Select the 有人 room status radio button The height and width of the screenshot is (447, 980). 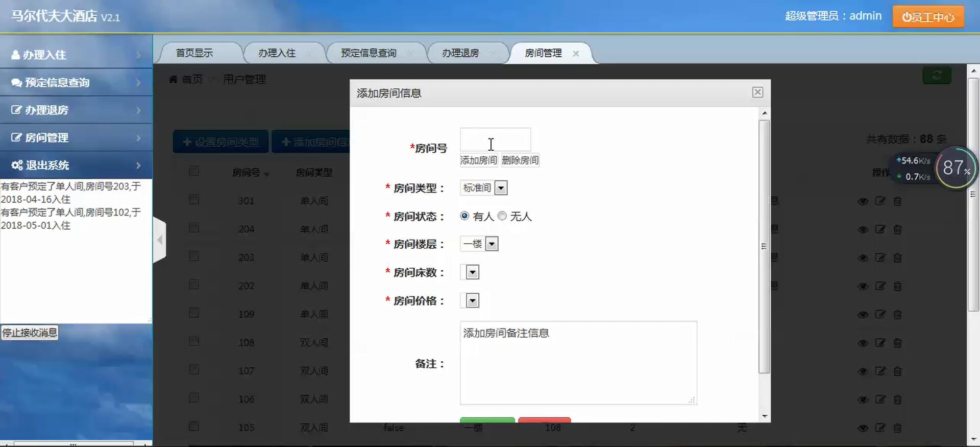click(x=464, y=216)
